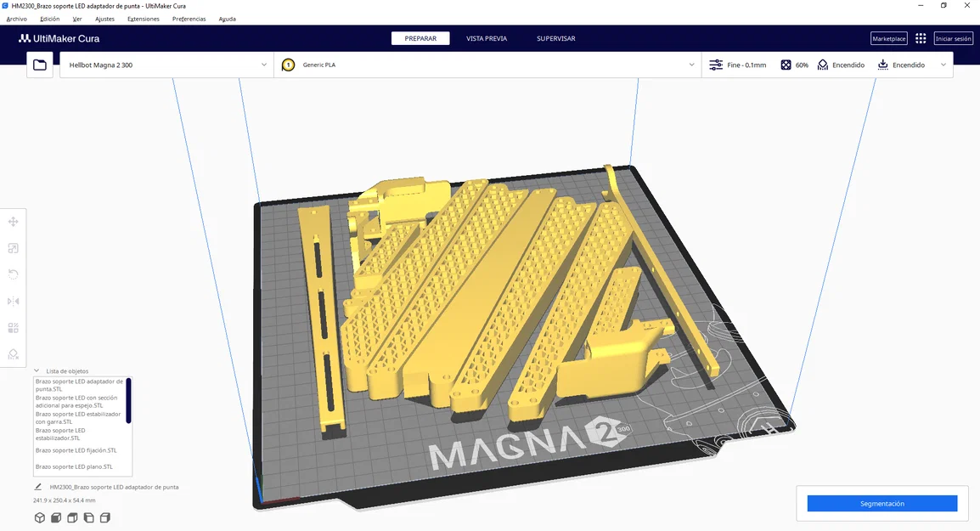Viewport: 980px width, 531px height.
Task: Select the Rotate tool in left toolbar
Action: 13,274
